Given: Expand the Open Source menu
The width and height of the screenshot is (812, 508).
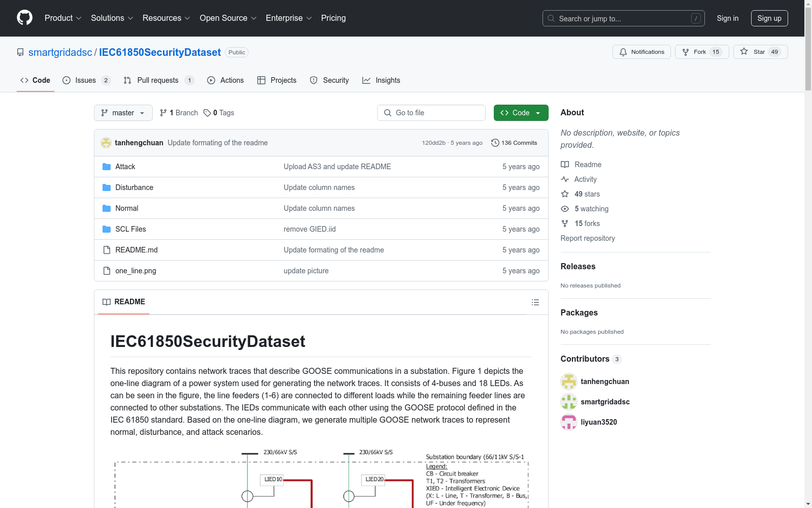Looking at the screenshot, I should [228, 18].
